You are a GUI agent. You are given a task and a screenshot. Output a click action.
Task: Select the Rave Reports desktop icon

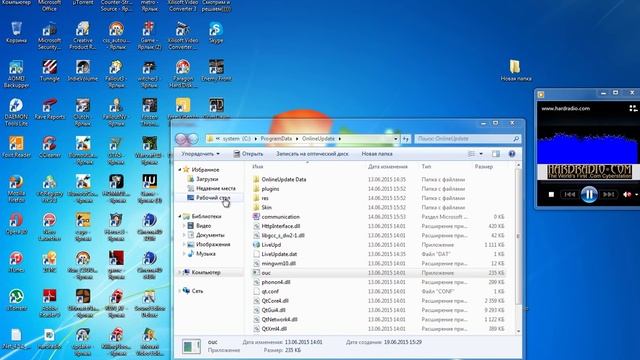pyautogui.click(x=49, y=109)
